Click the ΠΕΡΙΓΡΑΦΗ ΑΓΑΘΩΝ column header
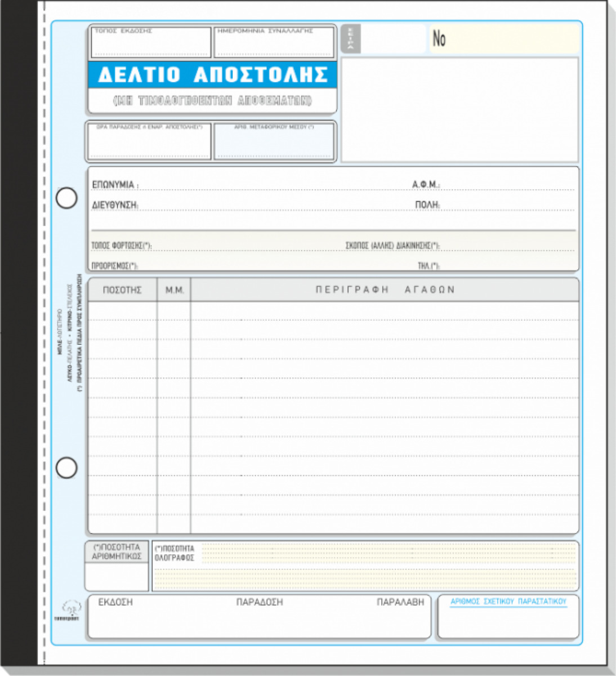The image size is (616, 676). coord(385,290)
